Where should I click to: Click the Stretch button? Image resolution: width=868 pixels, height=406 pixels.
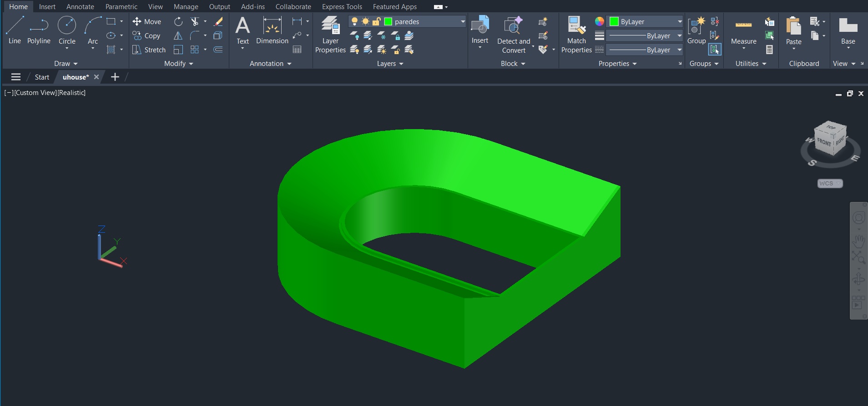149,50
